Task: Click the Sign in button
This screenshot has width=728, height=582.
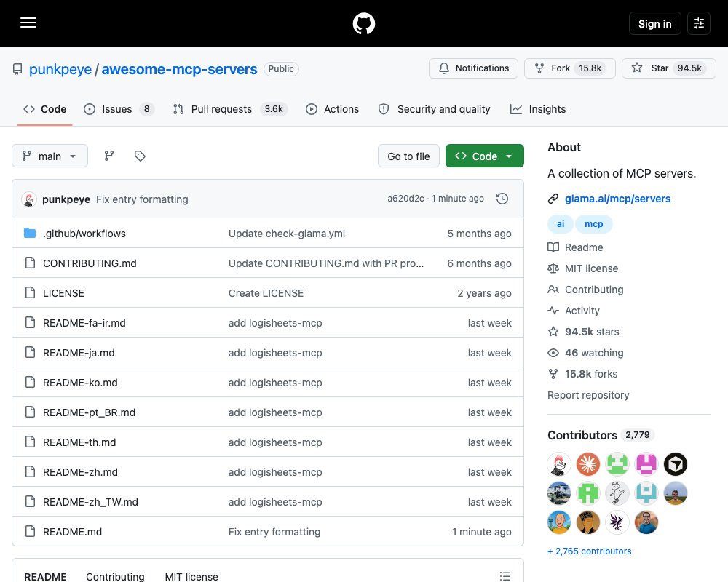Action: point(654,23)
